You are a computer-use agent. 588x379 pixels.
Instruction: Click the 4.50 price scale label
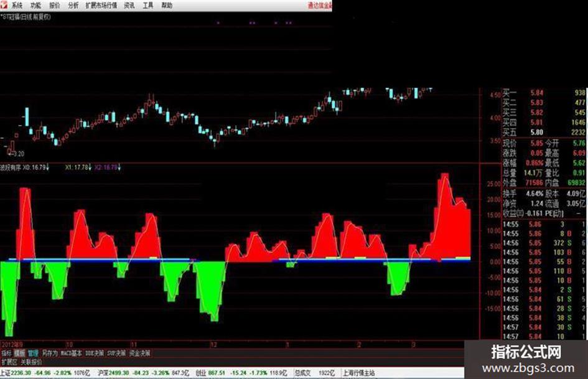(495, 95)
